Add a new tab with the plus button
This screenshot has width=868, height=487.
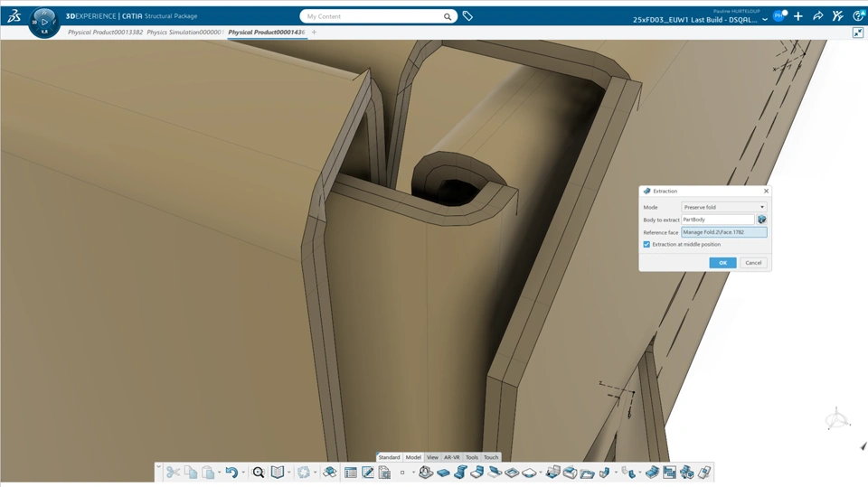pyautogui.click(x=314, y=33)
